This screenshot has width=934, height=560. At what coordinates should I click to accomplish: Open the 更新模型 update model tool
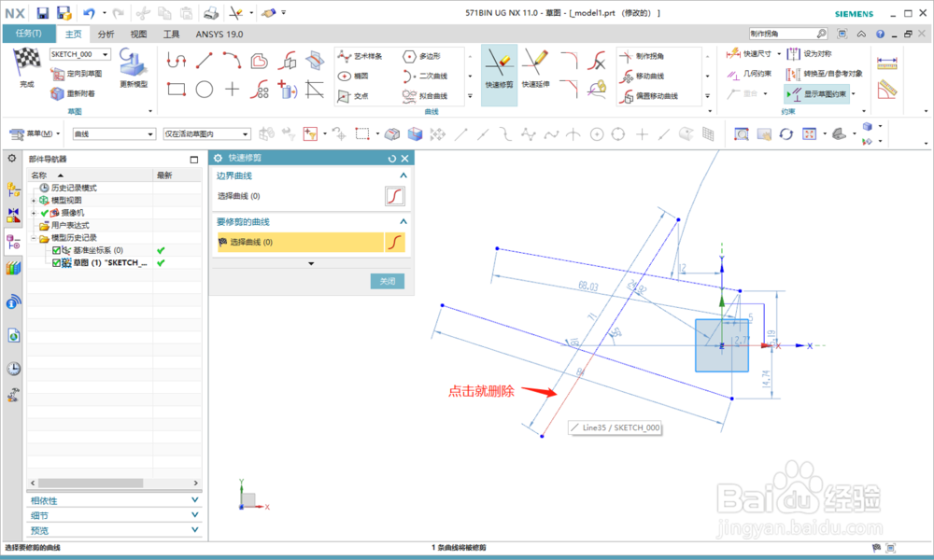pos(133,68)
